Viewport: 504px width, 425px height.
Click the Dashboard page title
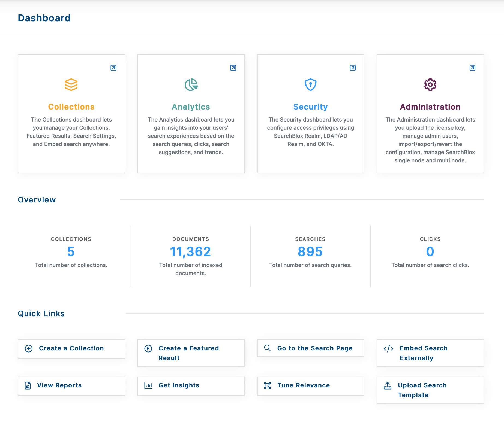coord(44,18)
